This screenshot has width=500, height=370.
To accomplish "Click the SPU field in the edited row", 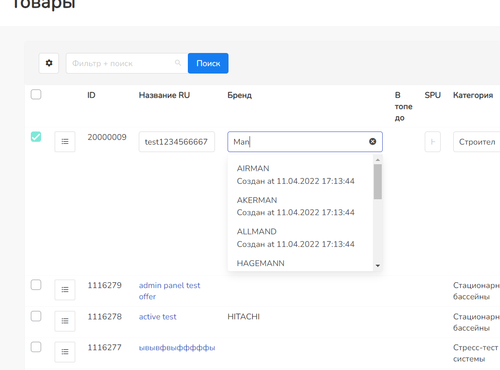I will pos(433,142).
